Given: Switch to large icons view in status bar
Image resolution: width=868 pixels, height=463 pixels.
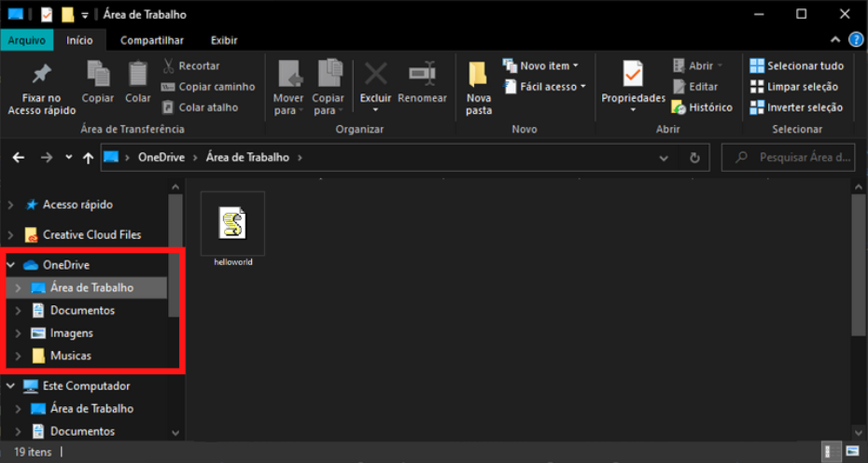Looking at the screenshot, I should click(852, 453).
